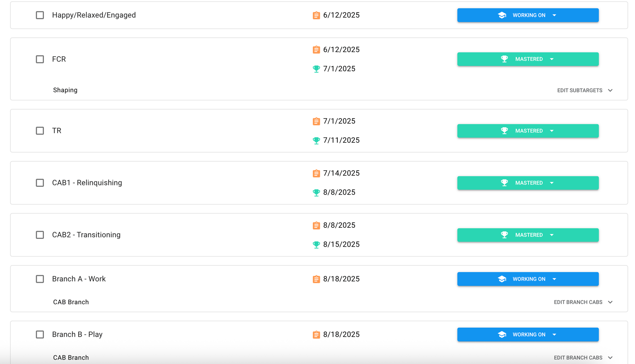This screenshot has width=635, height=364.
Task: Click clipboard icon for Happy/Relaxed/Engaged date
Action: tap(316, 16)
